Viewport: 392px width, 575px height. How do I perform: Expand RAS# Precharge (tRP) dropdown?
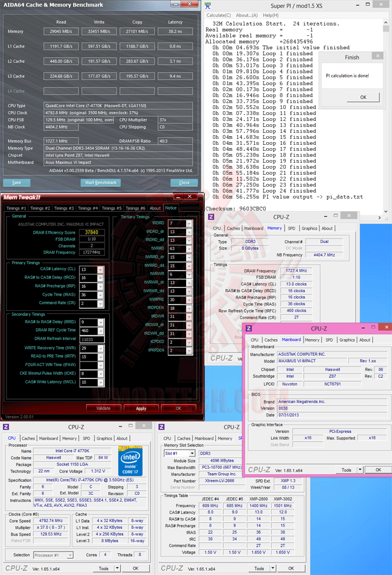point(101,286)
